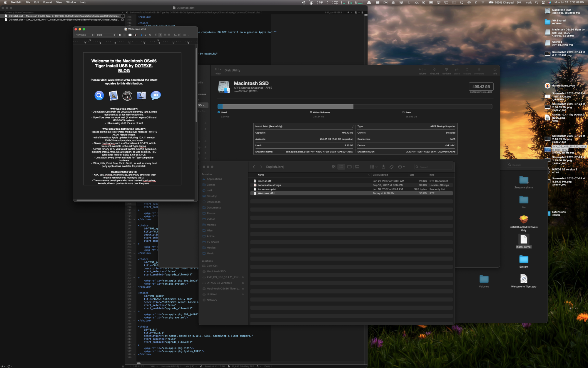The image size is (588, 368).
Task: Click Spotlight search icon in menu bar
Action: pos(536,2)
